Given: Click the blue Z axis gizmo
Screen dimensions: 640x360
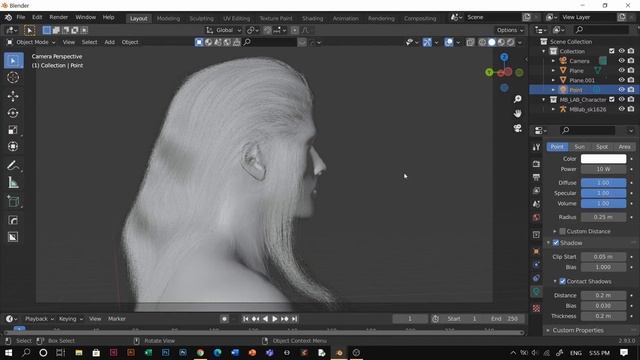Looking at the screenshot, I should tap(504, 57).
